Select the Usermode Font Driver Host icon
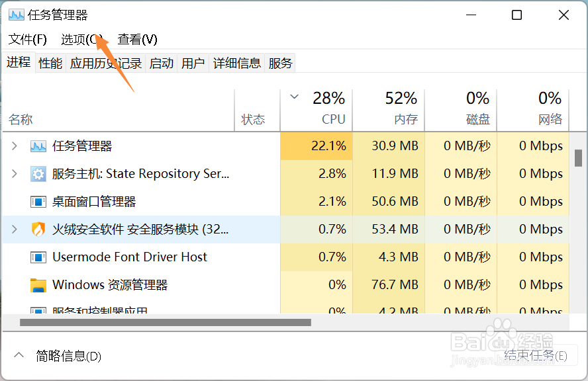 coord(38,257)
